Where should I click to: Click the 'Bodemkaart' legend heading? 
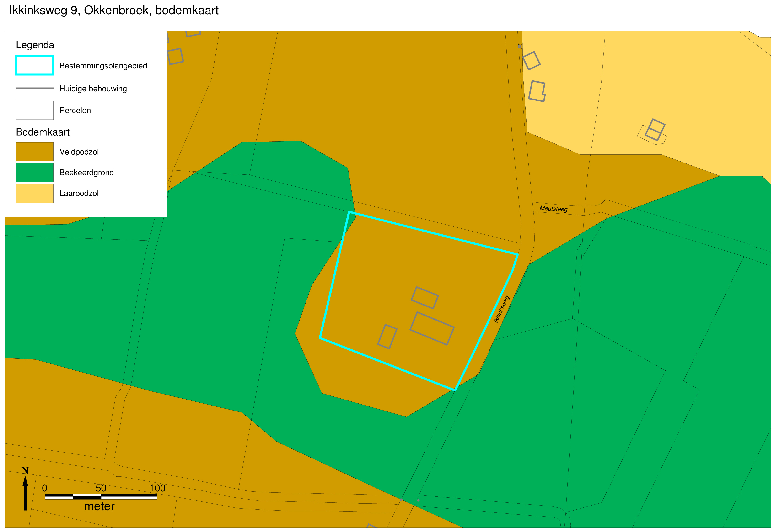(43, 132)
